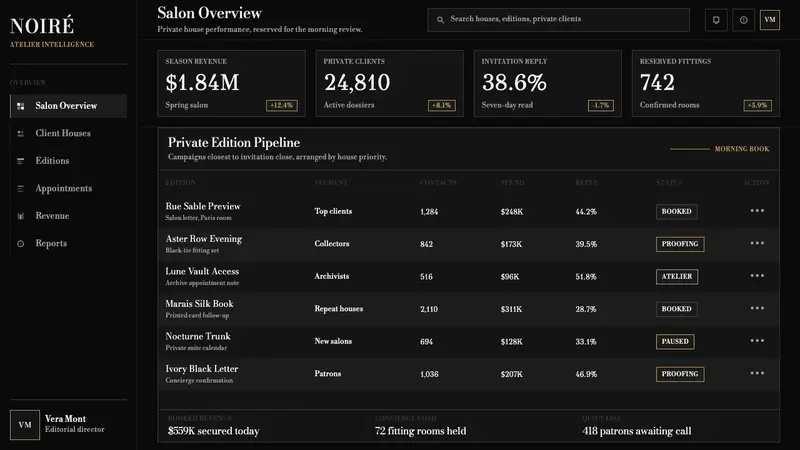Click the +8.1% clients change badge
This screenshot has height=450, width=800.
point(442,106)
